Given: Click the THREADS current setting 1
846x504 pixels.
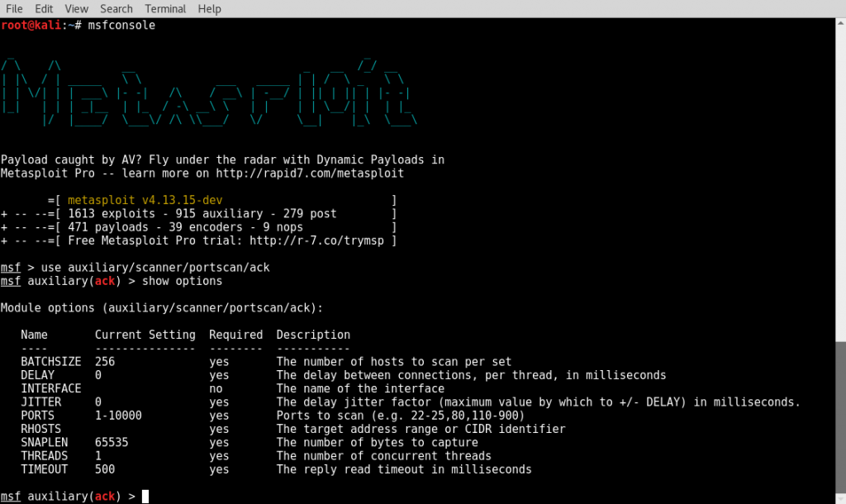Looking at the screenshot, I should coord(98,456).
